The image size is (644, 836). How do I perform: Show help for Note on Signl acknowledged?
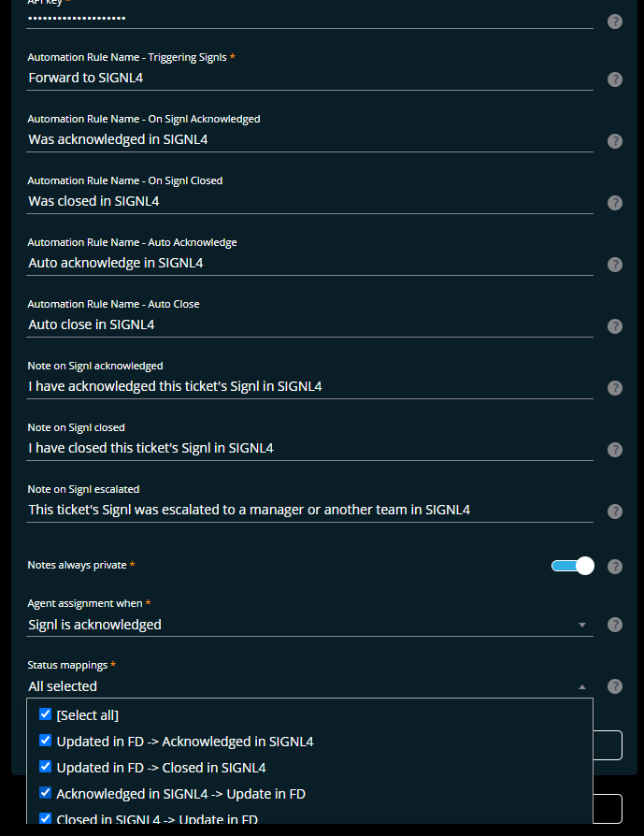pos(615,388)
